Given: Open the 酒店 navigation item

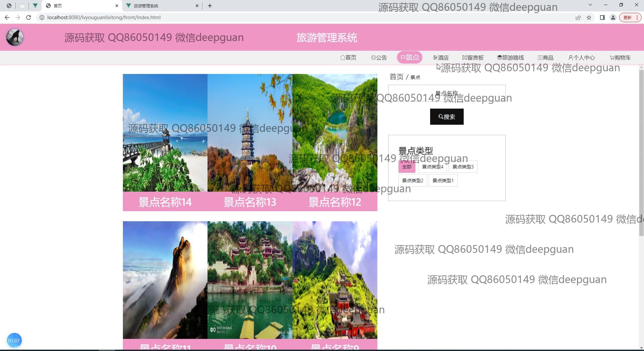Looking at the screenshot, I should (441, 57).
